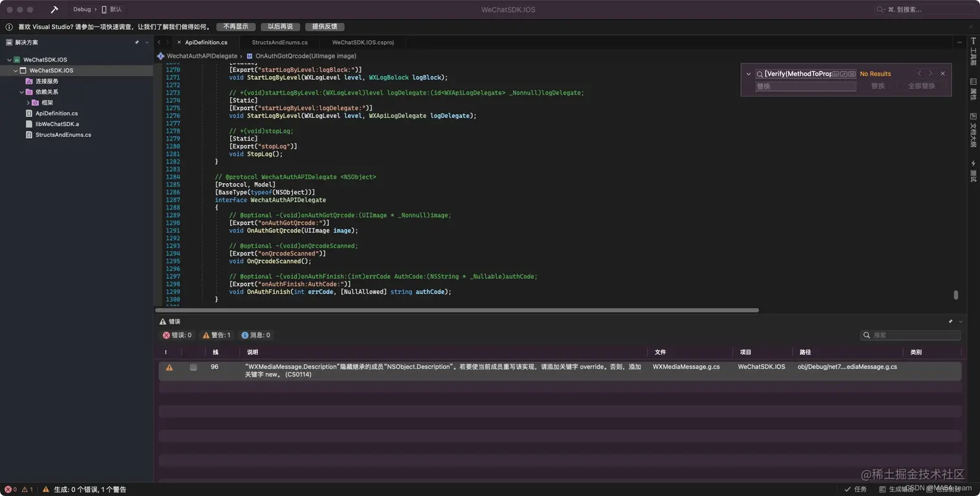980x496 pixels.
Task: Click the 替换 replace button
Action: [878, 86]
